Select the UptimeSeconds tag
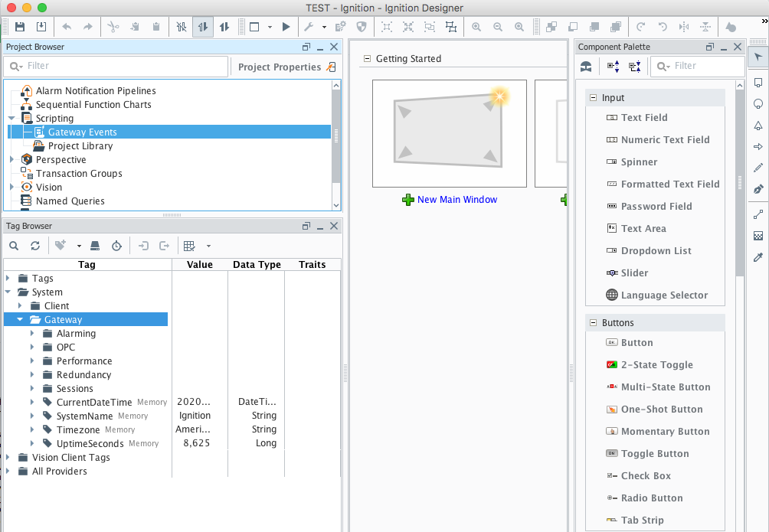769x532 pixels. coord(90,443)
